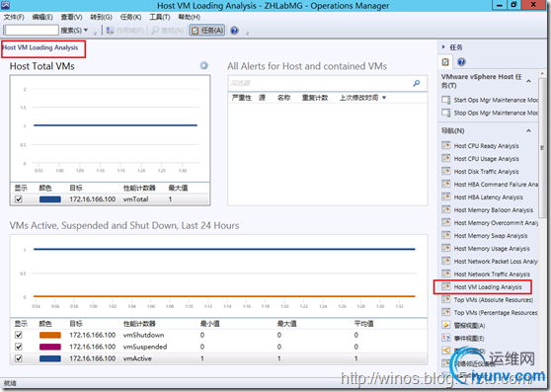The image size is (551, 392).
Task: Click the Start Ops Mgr Maintenance Mode icon
Action: pyautogui.click(x=446, y=100)
